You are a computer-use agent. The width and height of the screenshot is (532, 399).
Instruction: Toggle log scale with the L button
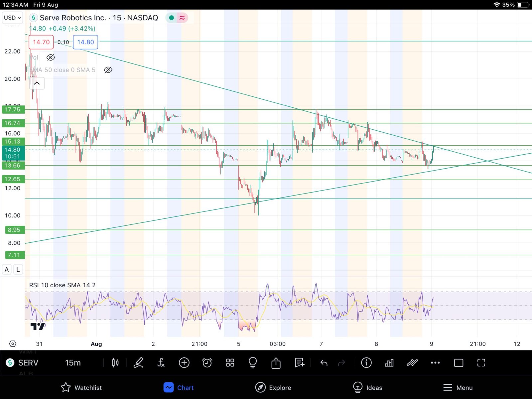pyautogui.click(x=18, y=269)
